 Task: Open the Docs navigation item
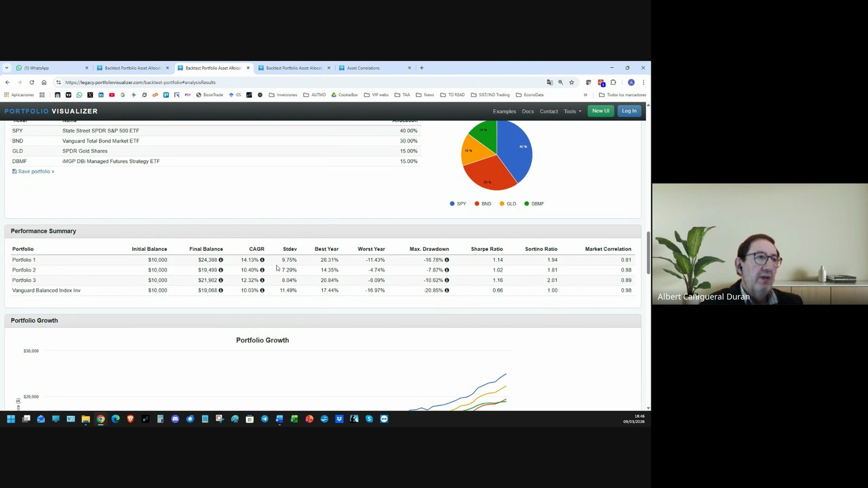click(x=528, y=111)
